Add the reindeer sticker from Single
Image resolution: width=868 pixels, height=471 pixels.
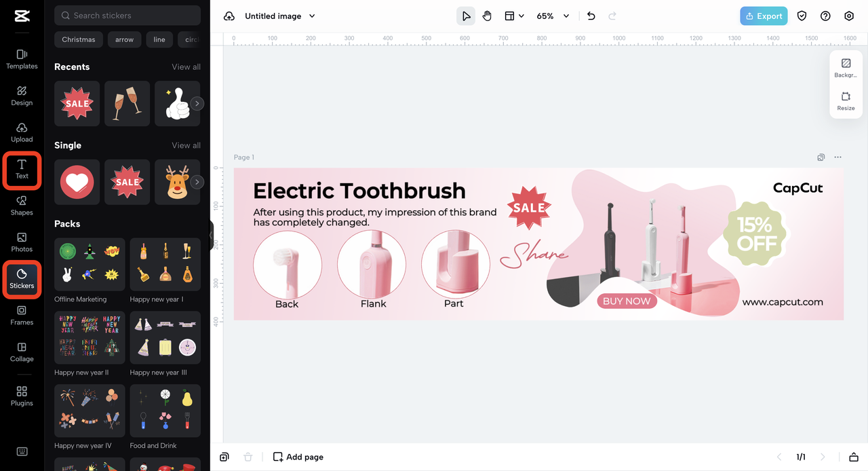tap(177, 182)
